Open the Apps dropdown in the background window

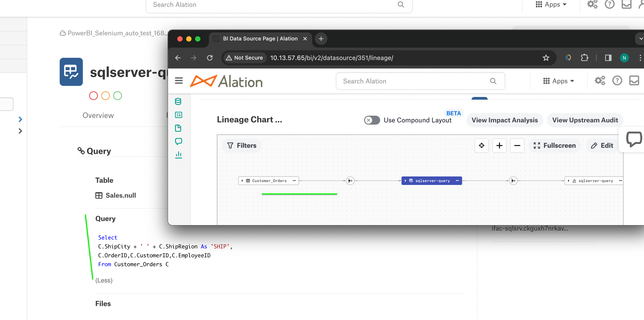551,4
